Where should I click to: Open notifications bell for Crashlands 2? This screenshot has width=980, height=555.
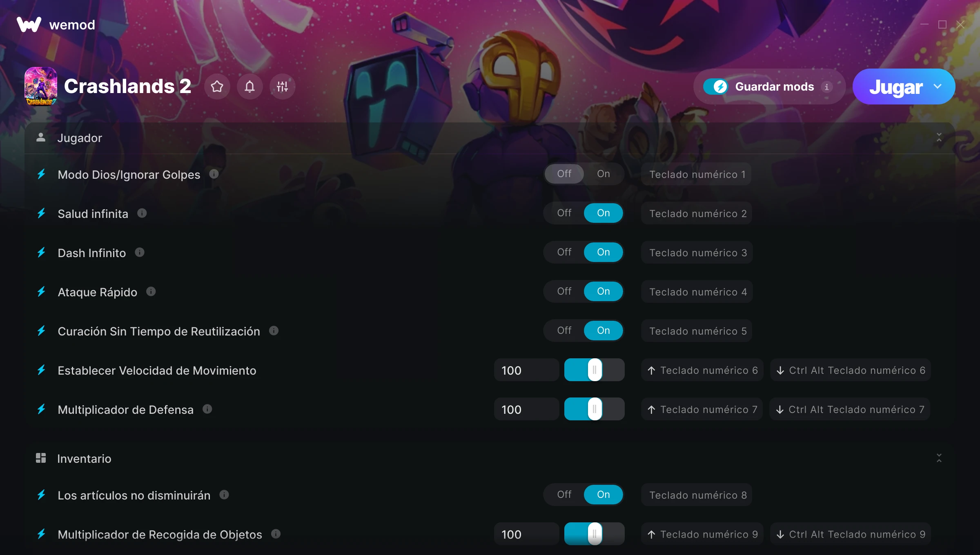[x=250, y=87]
